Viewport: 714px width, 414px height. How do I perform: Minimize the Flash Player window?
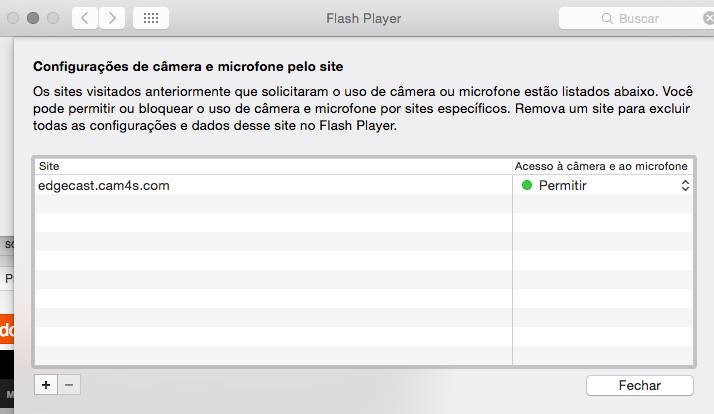click(33, 18)
